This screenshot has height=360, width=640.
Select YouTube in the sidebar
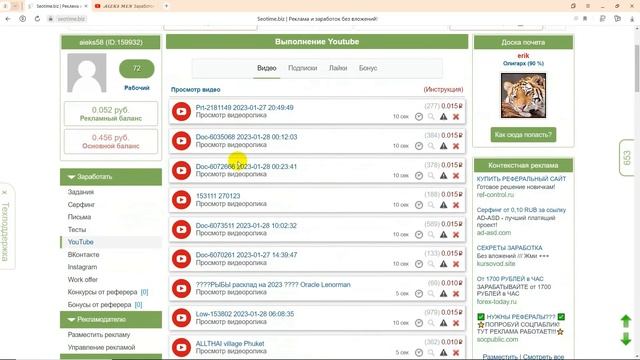point(81,242)
